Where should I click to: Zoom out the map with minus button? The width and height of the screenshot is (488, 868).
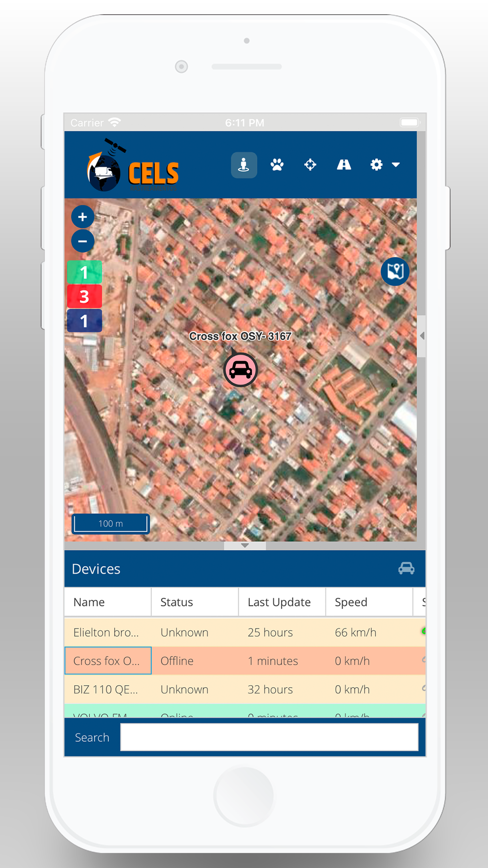(x=83, y=241)
